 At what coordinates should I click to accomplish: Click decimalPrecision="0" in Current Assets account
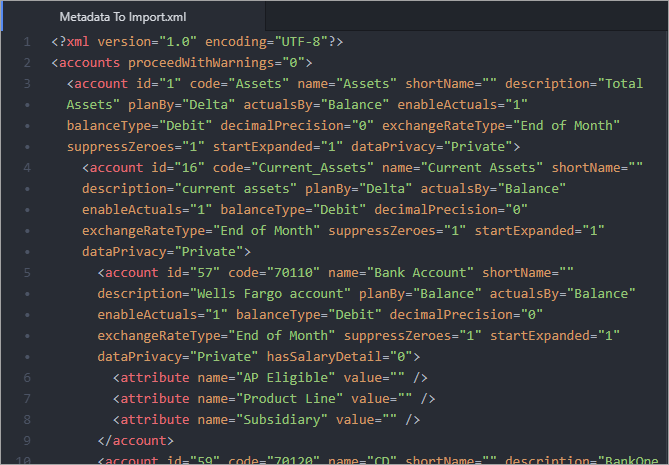tap(451, 209)
